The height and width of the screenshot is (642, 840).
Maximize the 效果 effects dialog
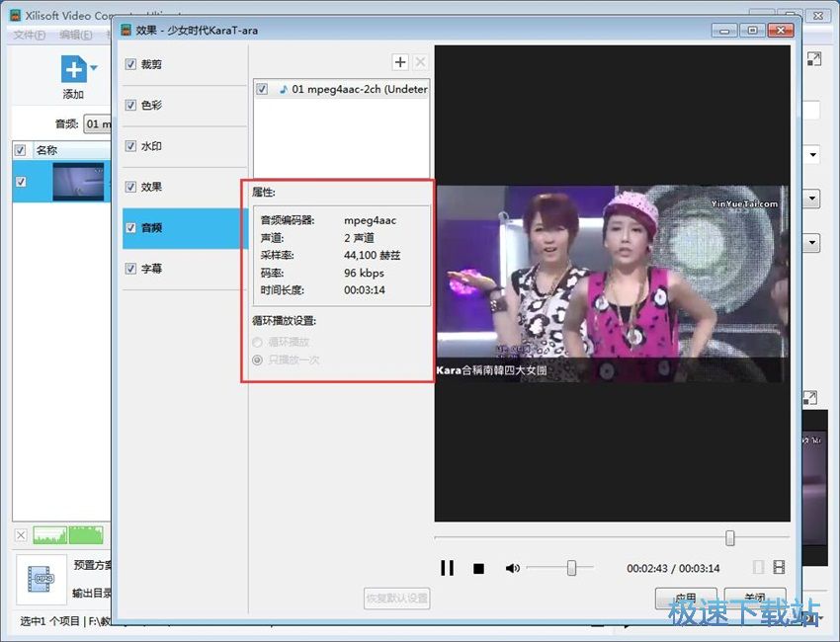(752, 31)
